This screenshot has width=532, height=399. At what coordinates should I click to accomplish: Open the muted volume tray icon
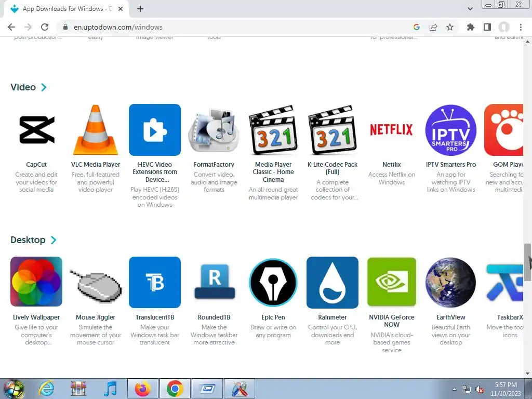[480, 390]
